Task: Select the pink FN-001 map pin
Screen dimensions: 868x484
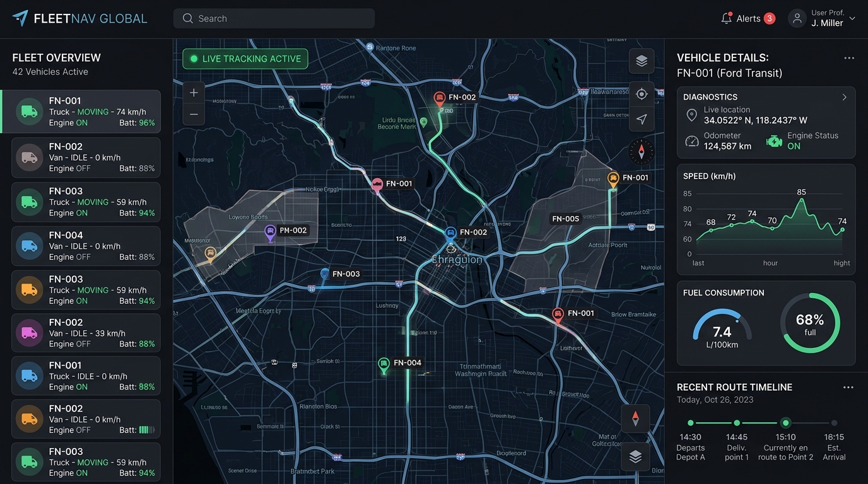Action: [377, 185]
